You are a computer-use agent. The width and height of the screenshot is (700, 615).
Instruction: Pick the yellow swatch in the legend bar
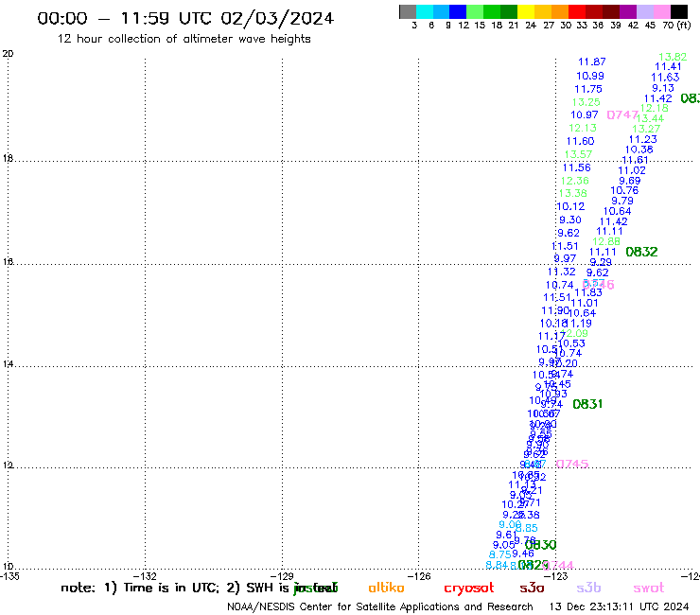click(526, 11)
